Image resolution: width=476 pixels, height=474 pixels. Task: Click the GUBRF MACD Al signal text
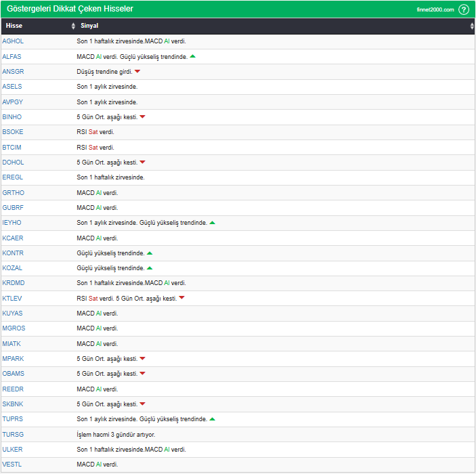98,208
